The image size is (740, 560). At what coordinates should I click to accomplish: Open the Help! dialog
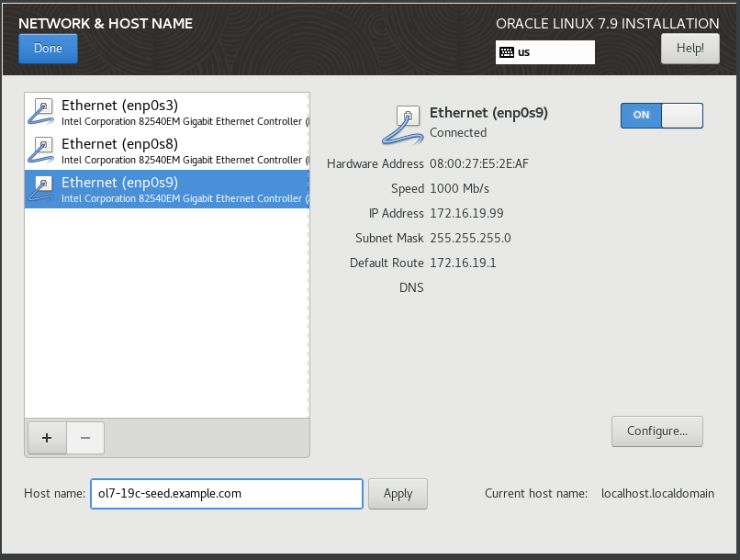point(690,49)
